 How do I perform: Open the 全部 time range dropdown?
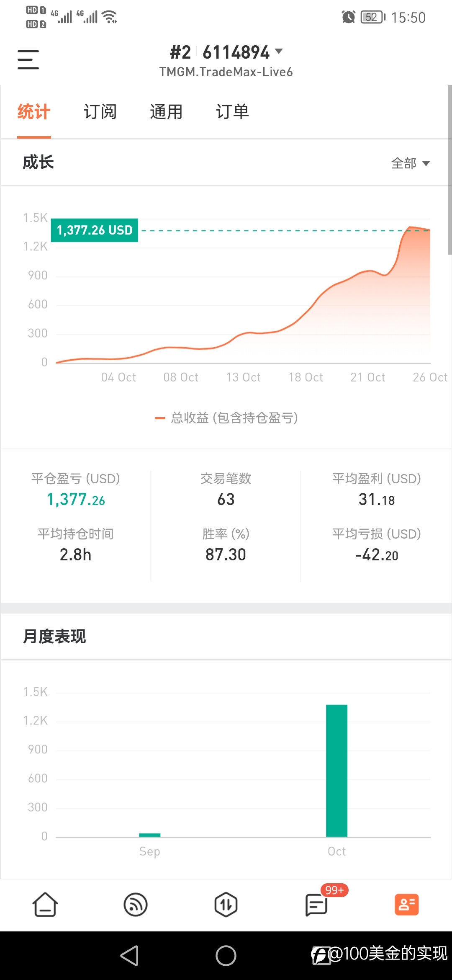[x=410, y=163]
